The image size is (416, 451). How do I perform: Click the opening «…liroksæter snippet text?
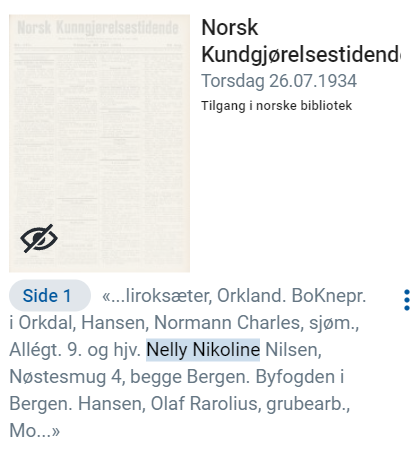coord(157,296)
